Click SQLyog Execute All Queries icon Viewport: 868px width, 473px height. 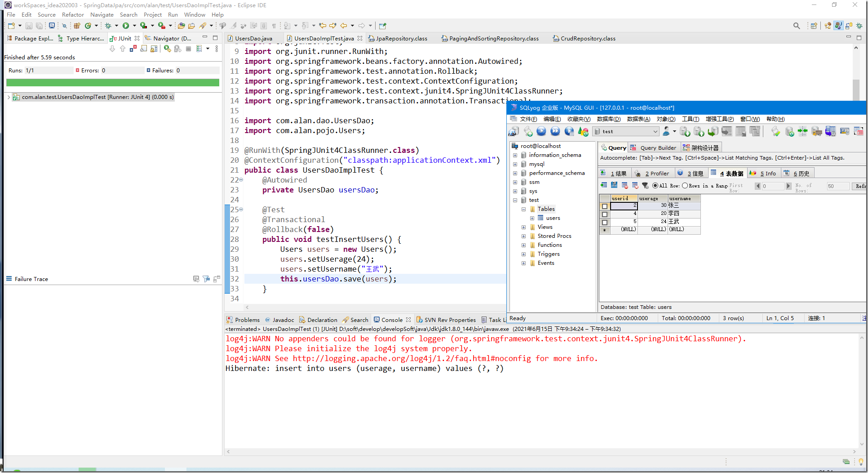tap(555, 131)
